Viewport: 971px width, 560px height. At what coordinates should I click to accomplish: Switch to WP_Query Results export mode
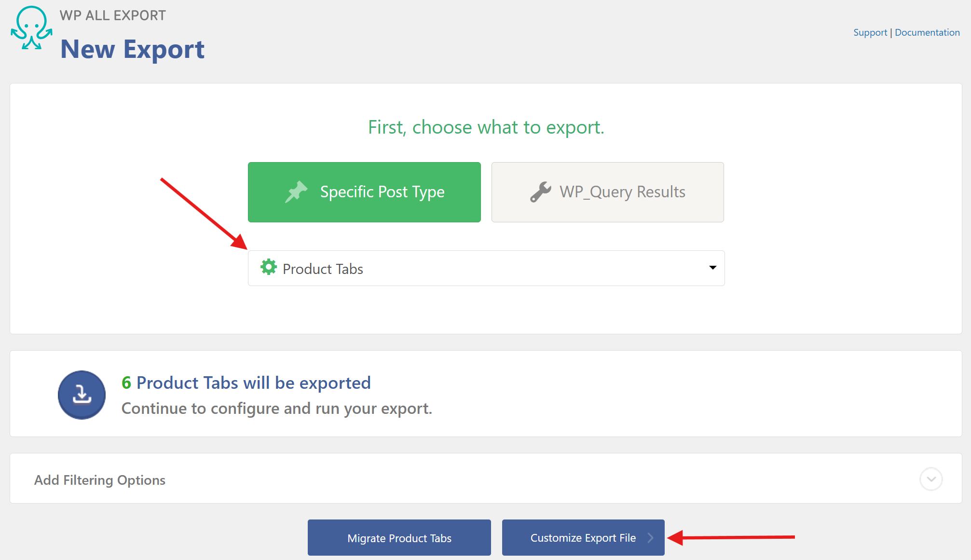click(x=607, y=192)
